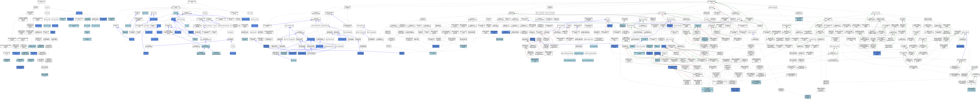The width and height of the screenshot is (980, 99).
Task: Select the 'detection of stimulus' node
Action: pyautogui.click(x=508, y=19)
